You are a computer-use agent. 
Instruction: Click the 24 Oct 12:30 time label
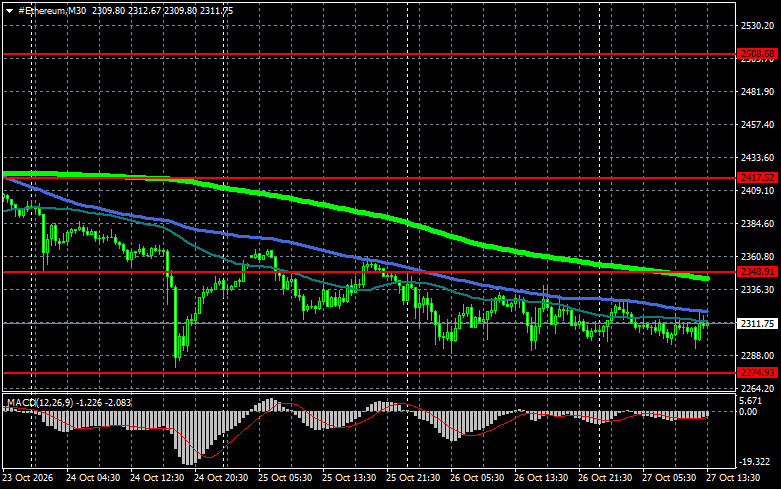(x=157, y=478)
